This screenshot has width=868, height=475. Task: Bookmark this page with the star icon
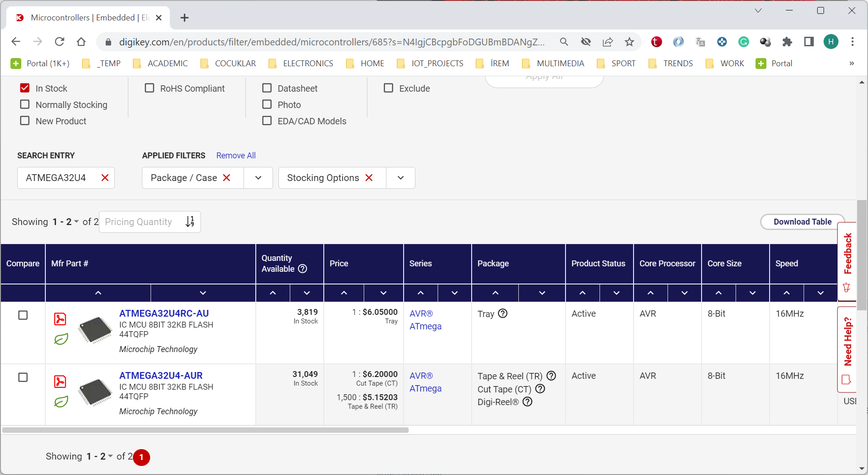(629, 42)
